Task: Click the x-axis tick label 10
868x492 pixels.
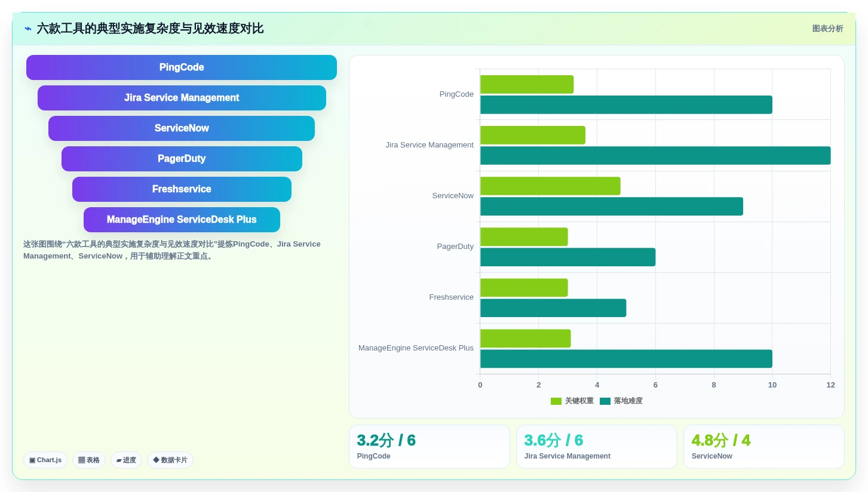Action: click(x=772, y=385)
